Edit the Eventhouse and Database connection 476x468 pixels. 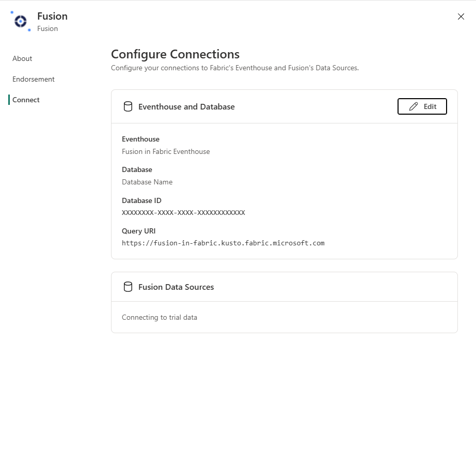(422, 106)
